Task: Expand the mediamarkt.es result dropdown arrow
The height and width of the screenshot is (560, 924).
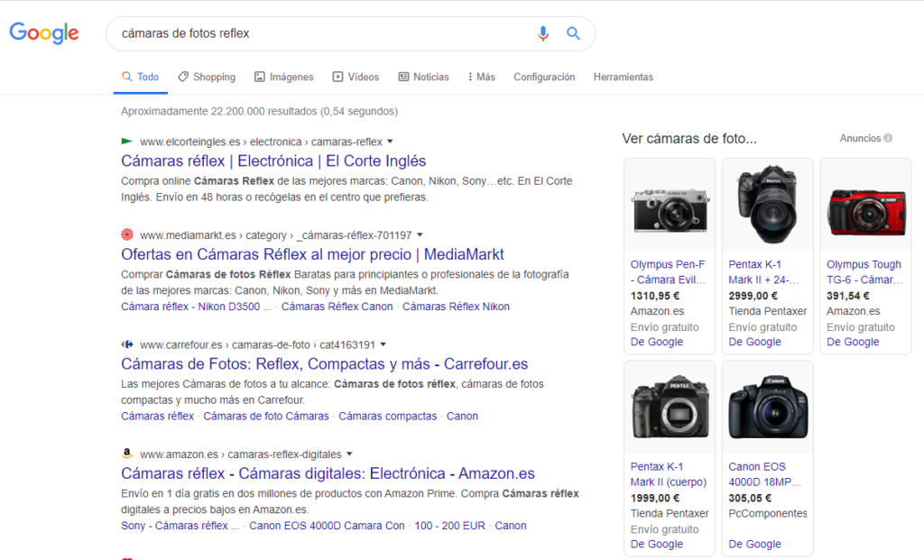Action: coord(420,235)
